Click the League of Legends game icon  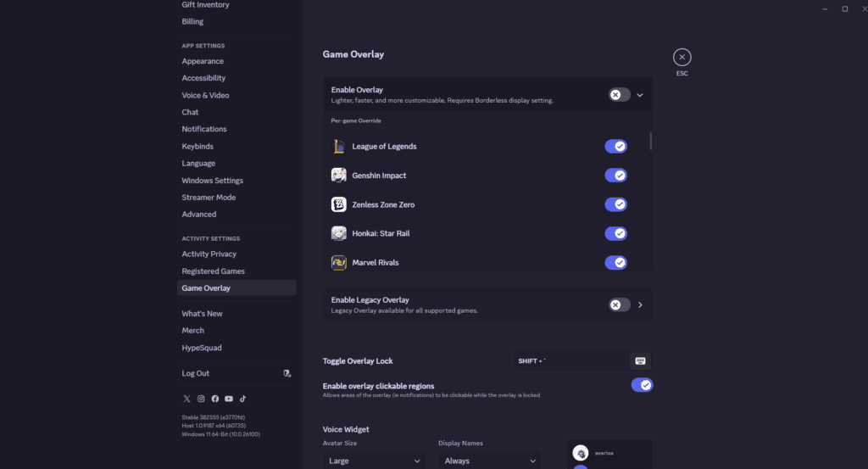(x=338, y=147)
